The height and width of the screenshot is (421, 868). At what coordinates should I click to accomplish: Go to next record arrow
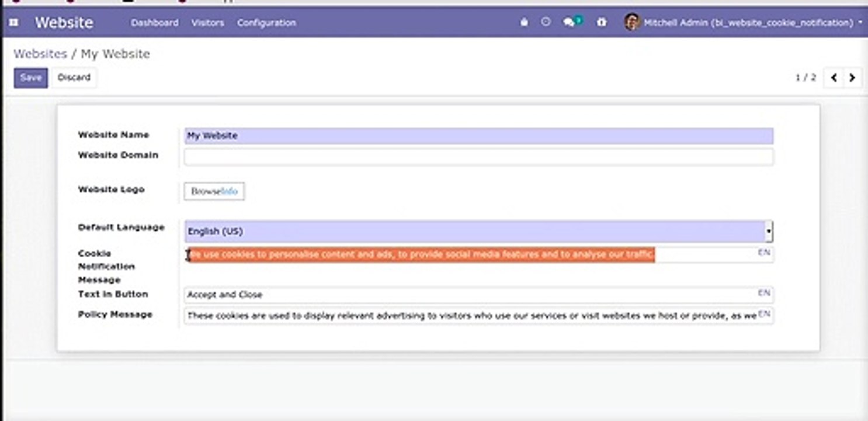(852, 77)
